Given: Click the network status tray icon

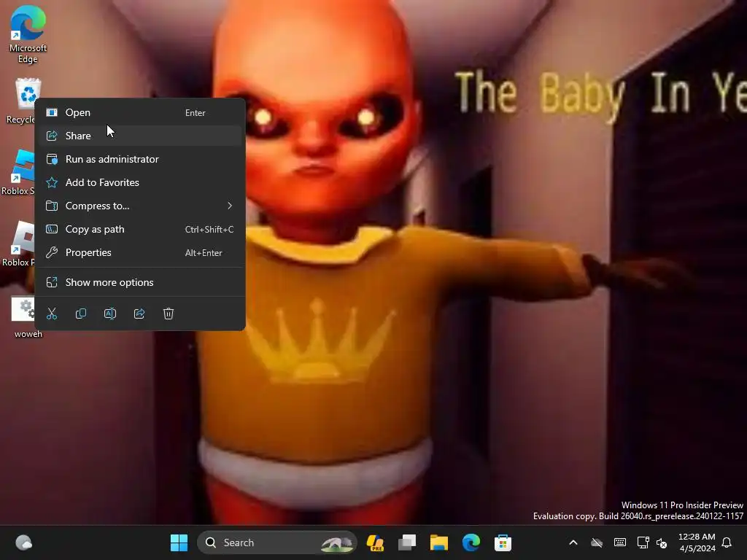Looking at the screenshot, I should pos(643,542).
